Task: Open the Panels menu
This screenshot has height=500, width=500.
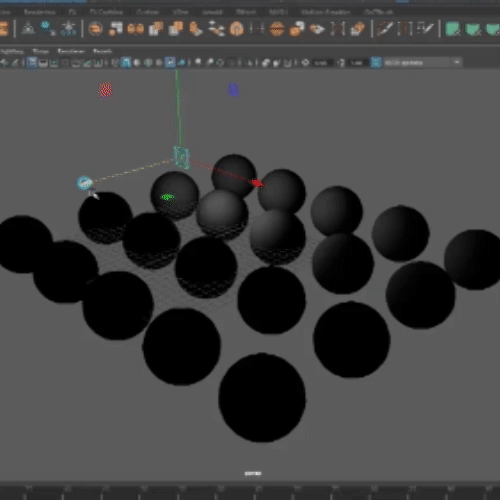Action: pos(102,51)
